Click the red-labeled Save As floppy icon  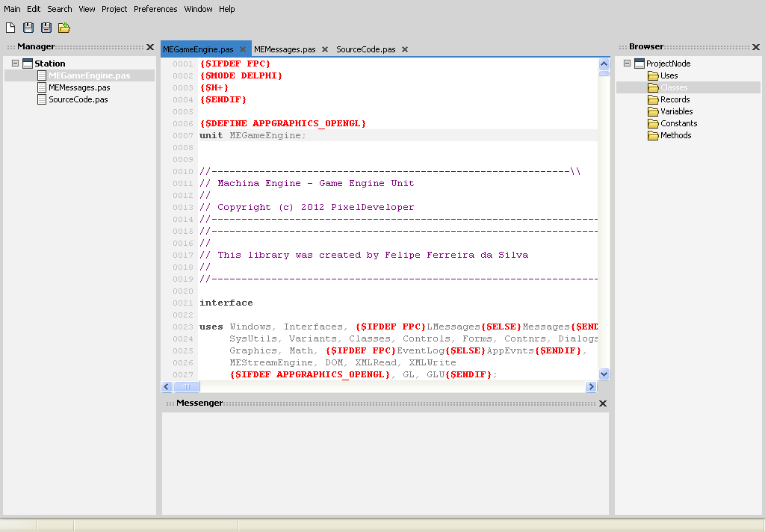pyautogui.click(x=46, y=28)
